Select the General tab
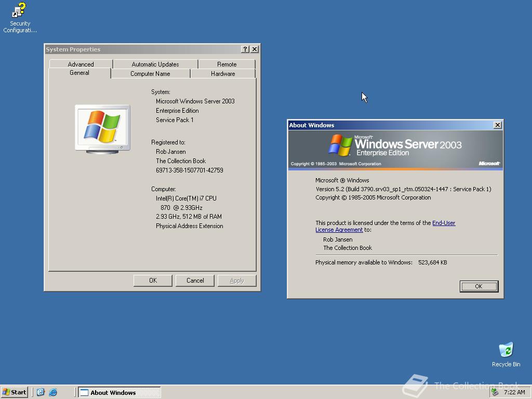 [79, 73]
